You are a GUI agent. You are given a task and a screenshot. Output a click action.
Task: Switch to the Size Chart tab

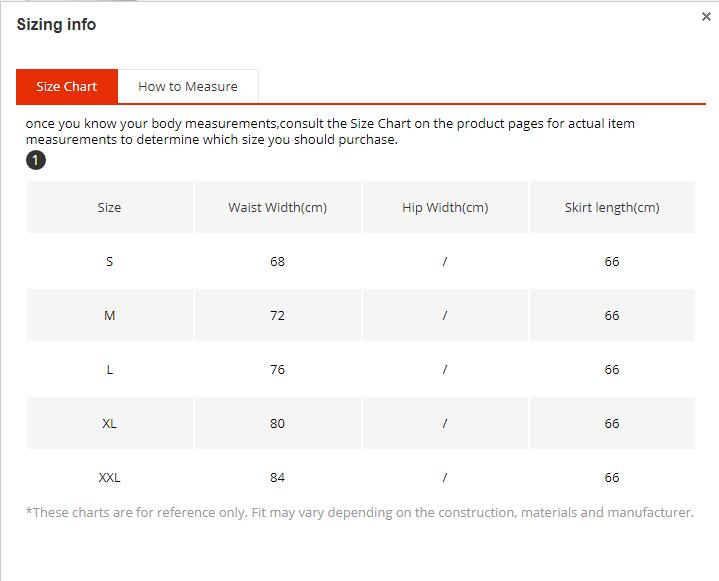click(x=67, y=87)
